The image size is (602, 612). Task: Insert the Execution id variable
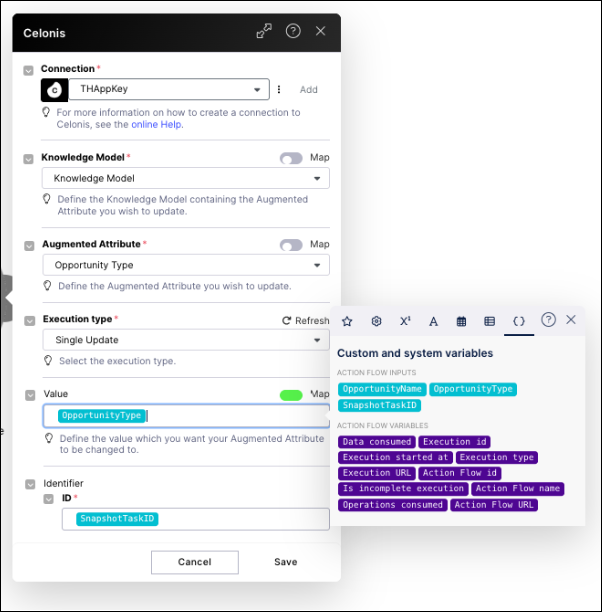click(x=454, y=442)
